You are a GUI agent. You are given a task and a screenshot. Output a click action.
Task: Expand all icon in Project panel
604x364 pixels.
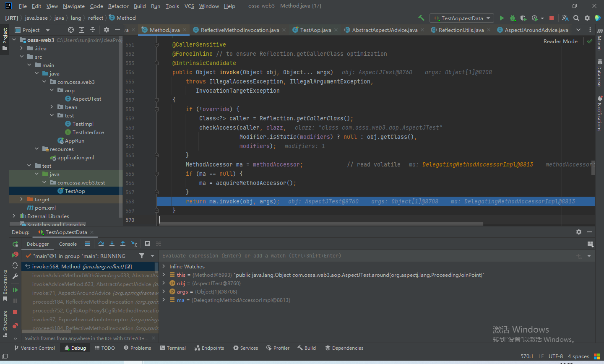click(82, 30)
